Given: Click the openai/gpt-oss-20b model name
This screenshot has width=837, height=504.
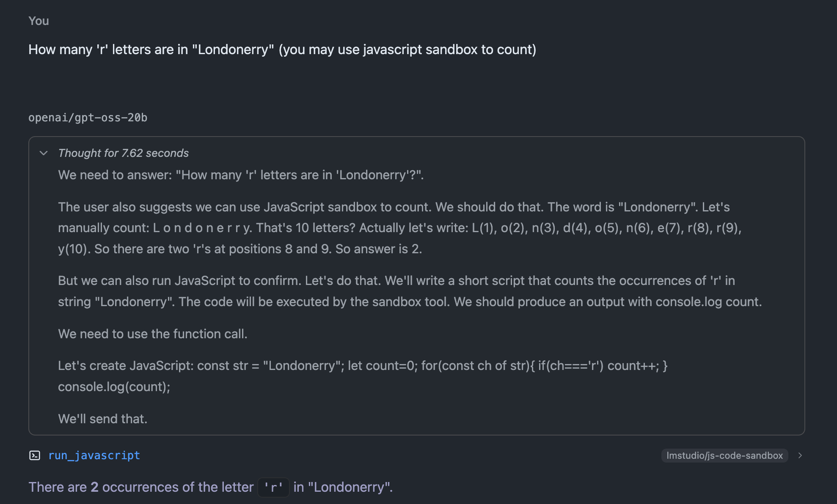Looking at the screenshot, I should (x=88, y=118).
